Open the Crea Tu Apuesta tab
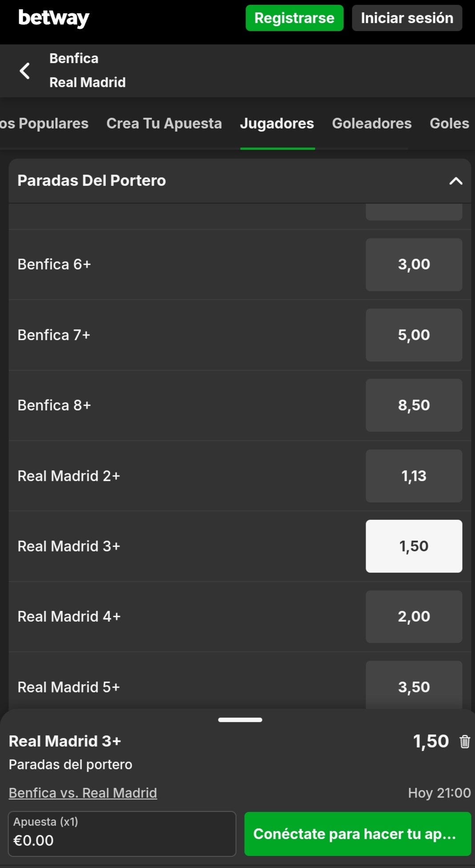 pyautogui.click(x=164, y=124)
